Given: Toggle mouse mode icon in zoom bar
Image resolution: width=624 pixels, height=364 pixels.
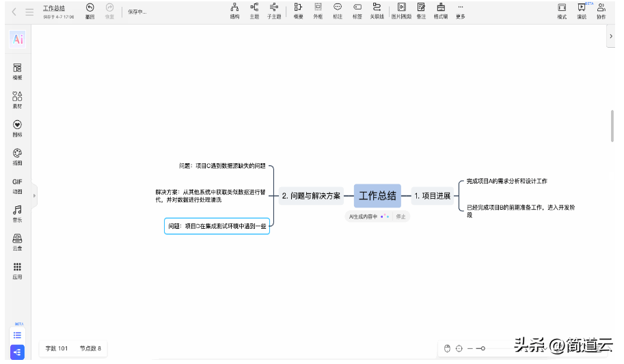Looking at the screenshot, I should [448, 349].
